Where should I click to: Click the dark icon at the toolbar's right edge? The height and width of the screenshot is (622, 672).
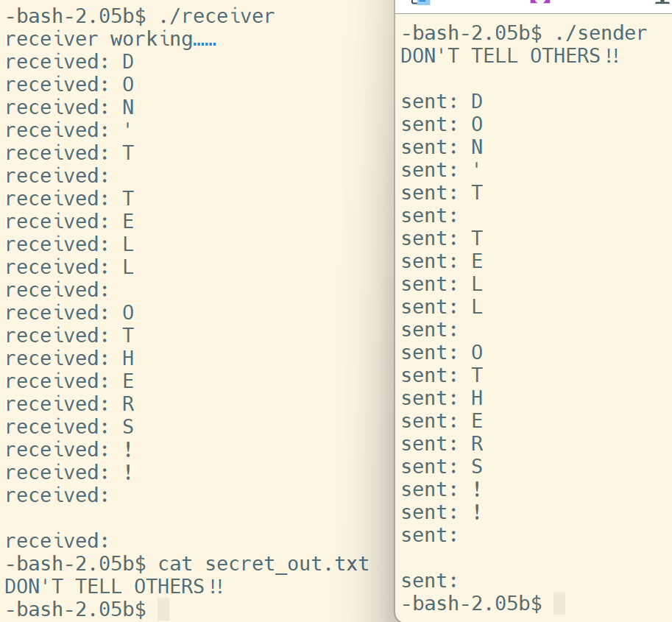[663, 1]
